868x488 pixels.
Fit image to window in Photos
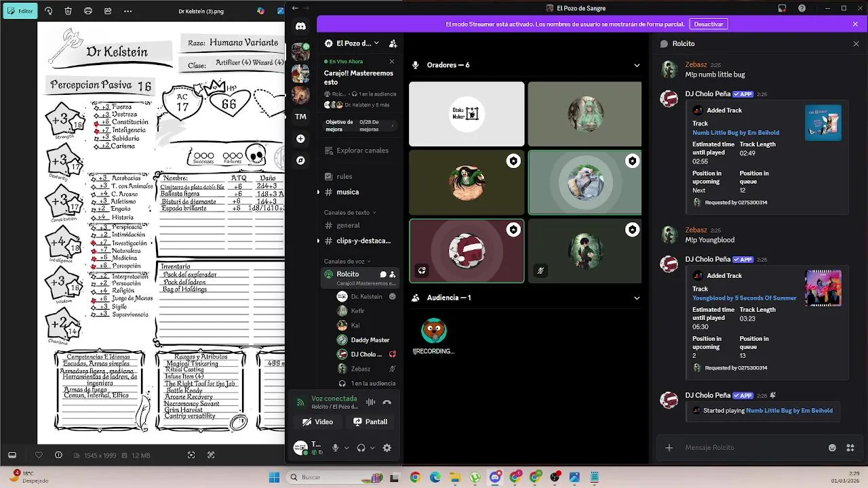(x=191, y=455)
